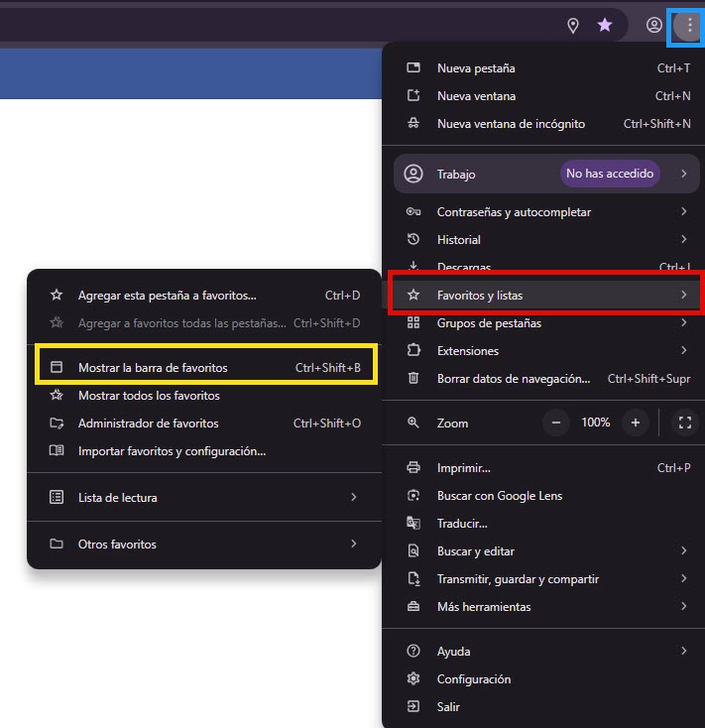705x728 pixels.
Task: Zoom out with the minus button
Action: click(556, 423)
